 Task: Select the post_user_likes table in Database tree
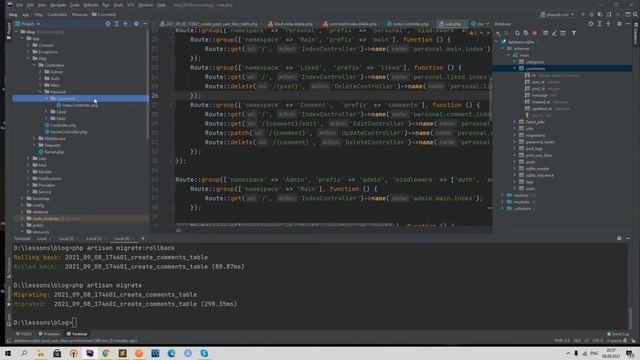(539, 155)
